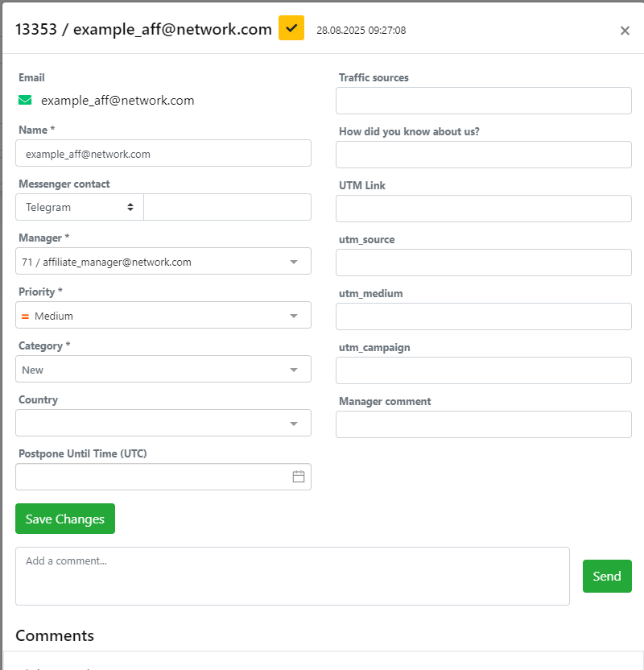
Task: Click the Save Changes button
Action: tap(65, 519)
